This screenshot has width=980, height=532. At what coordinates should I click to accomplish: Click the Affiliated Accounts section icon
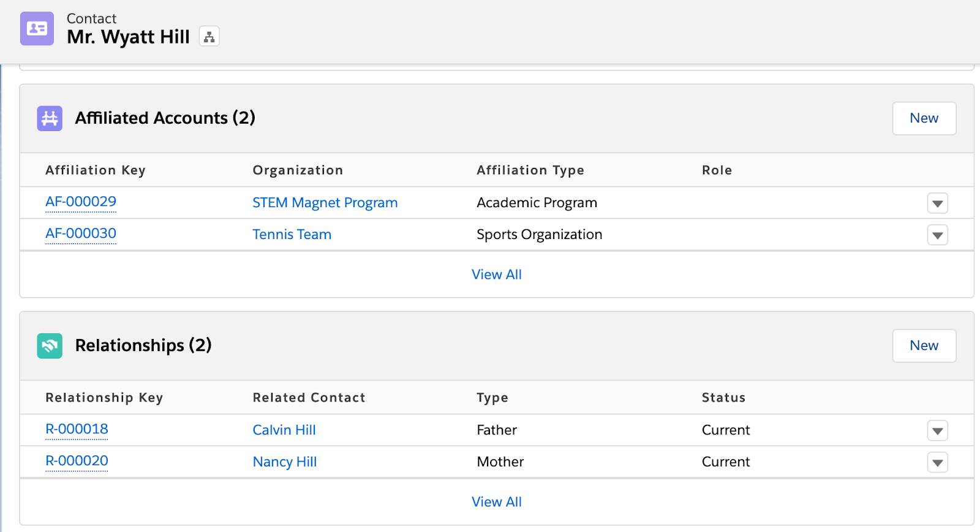point(50,118)
